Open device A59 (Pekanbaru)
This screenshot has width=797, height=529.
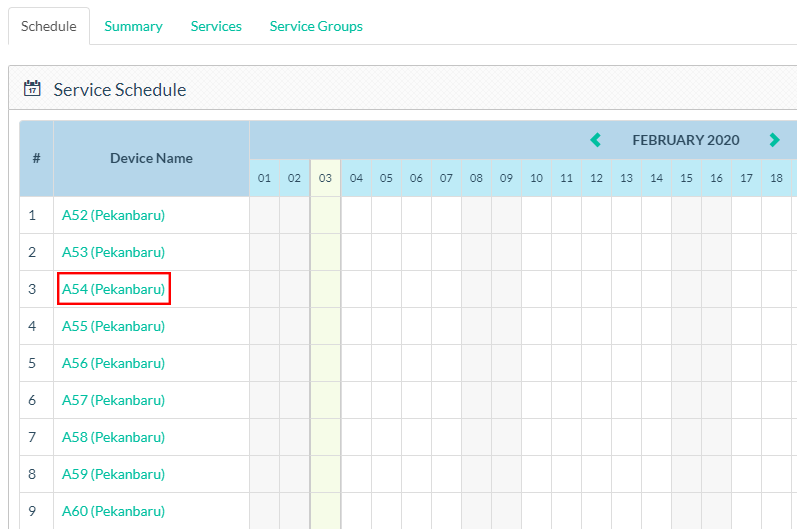[x=113, y=474]
